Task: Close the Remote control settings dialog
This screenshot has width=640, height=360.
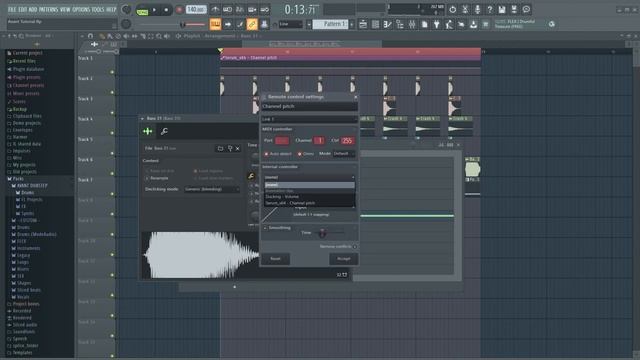Action: 356,97
